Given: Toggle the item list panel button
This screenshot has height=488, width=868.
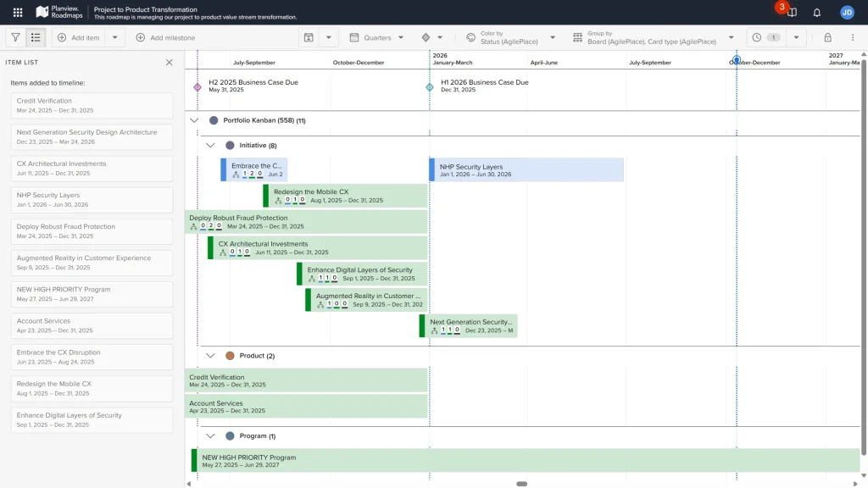Looking at the screenshot, I should point(36,37).
